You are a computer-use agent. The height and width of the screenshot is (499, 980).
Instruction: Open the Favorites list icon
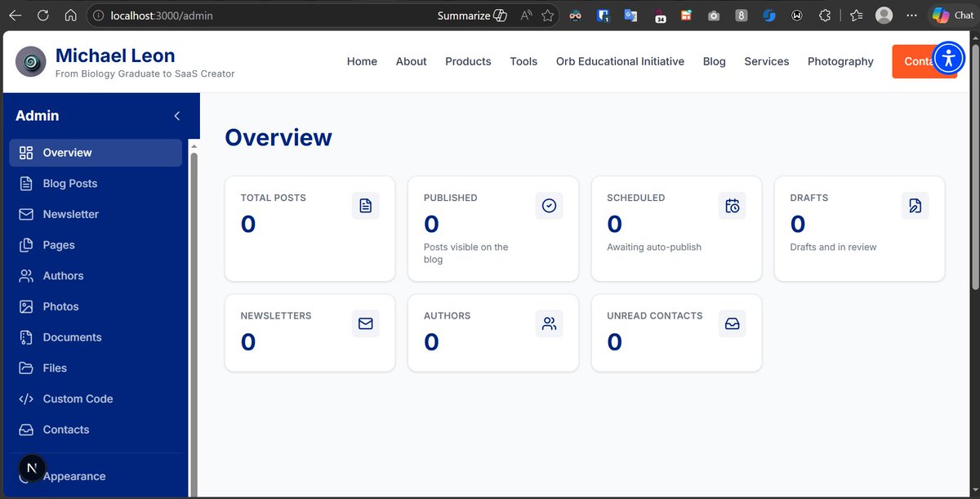[856, 16]
